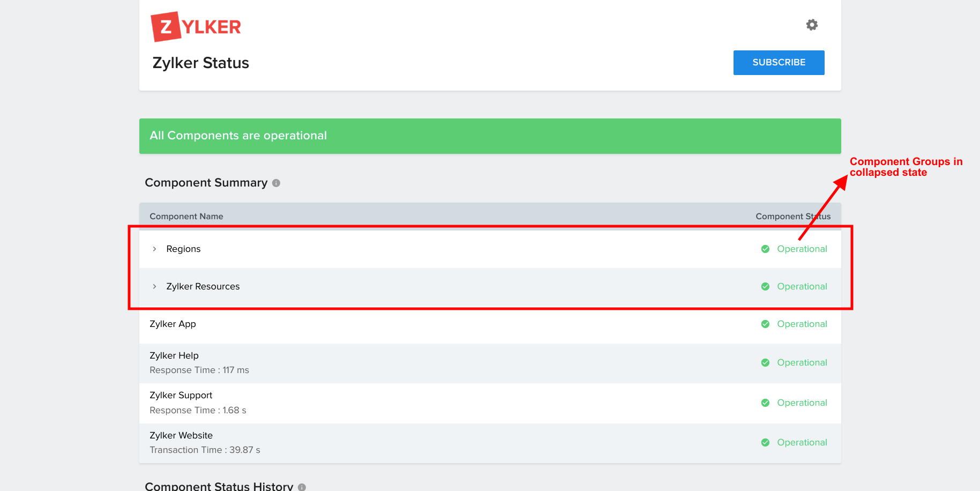Click the Zylker App Operational status text
Screen dimensions: 980x491
[802, 324]
